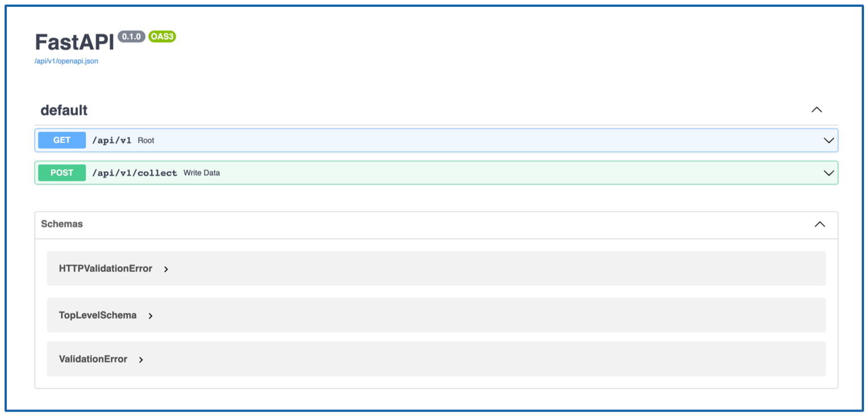Click the GET method badge
868x416 pixels.
[61, 140]
